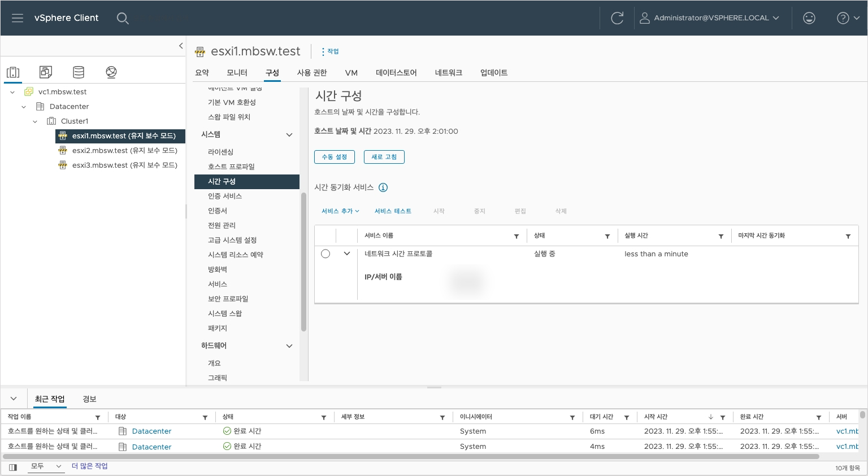Viewport: 868px width, 476px height.
Task: Click the 더 많은 작업 link
Action: pyautogui.click(x=89, y=466)
